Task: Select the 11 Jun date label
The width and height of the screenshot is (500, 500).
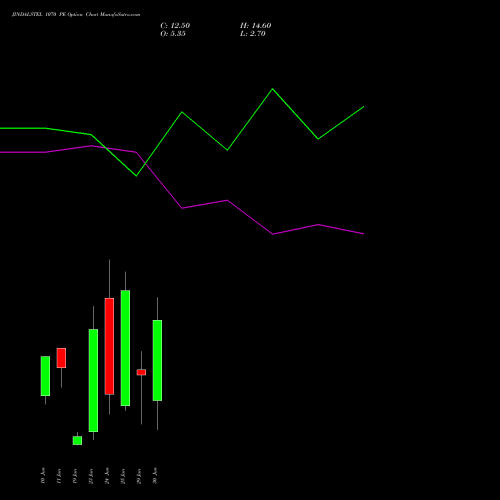Action: click(x=59, y=475)
